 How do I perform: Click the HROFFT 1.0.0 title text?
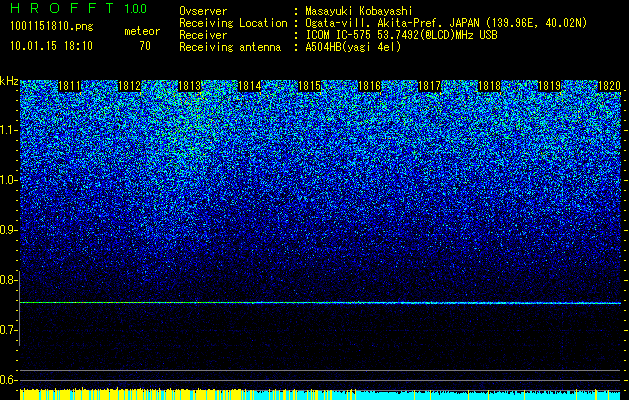(79, 8)
